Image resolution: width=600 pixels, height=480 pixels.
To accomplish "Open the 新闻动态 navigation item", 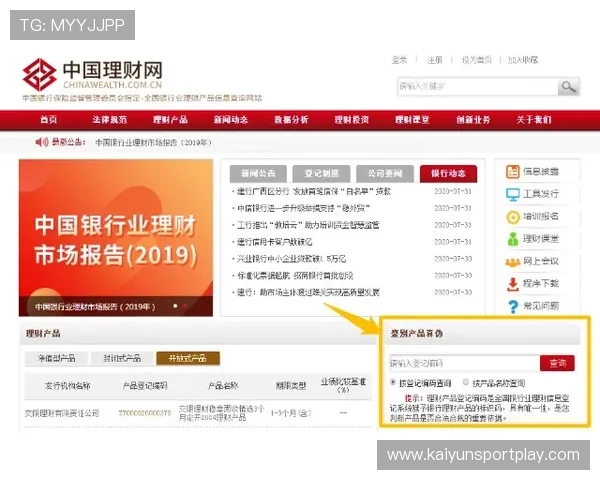I will pyautogui.click(x=231, y=120).
